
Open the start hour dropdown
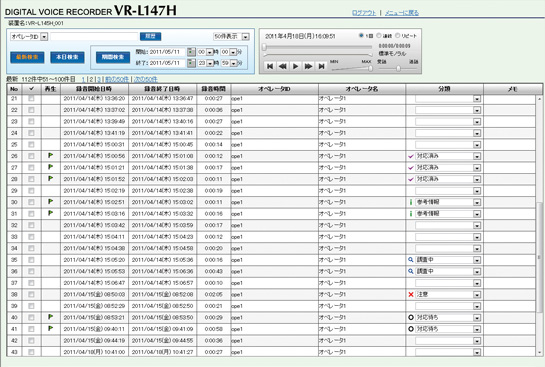click(210, 52)
